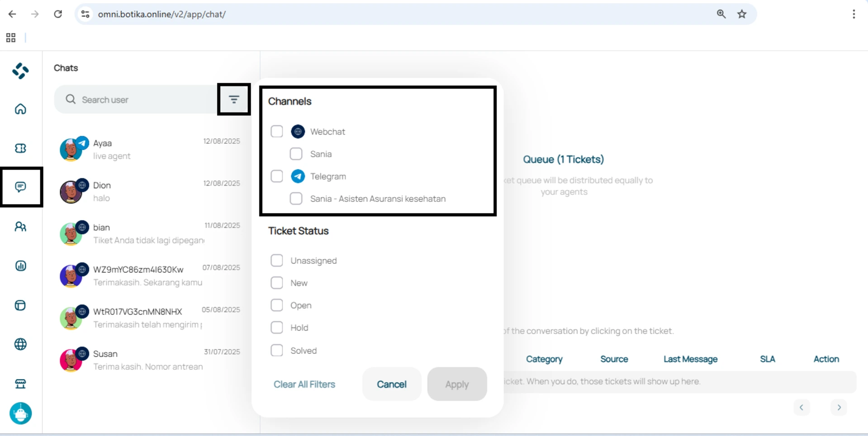Click the Action column header
The image size is (868, 436).
826,359
